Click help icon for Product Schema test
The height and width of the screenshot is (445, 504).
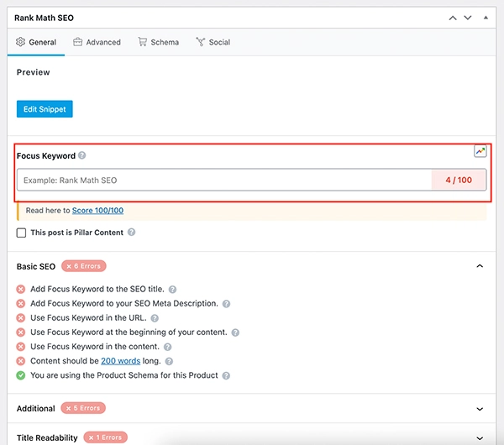(226, 375)
